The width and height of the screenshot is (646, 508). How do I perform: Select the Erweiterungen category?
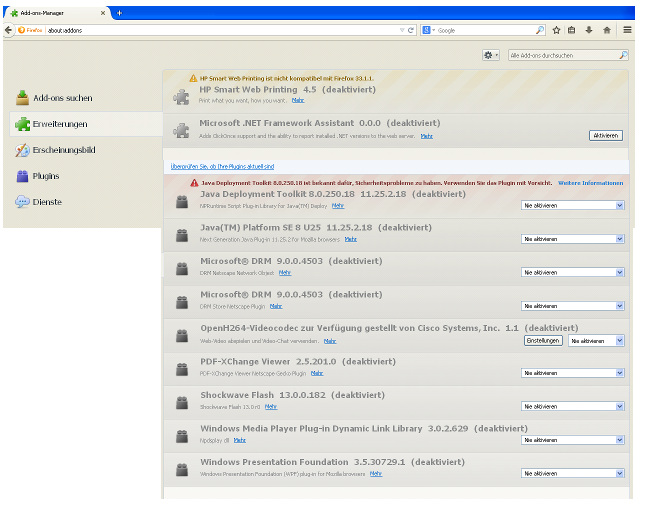(x=86, y=124)
